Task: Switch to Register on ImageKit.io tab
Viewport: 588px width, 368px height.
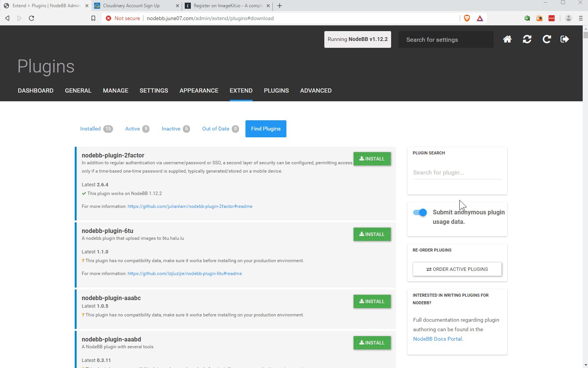Action: click(228, 6)
